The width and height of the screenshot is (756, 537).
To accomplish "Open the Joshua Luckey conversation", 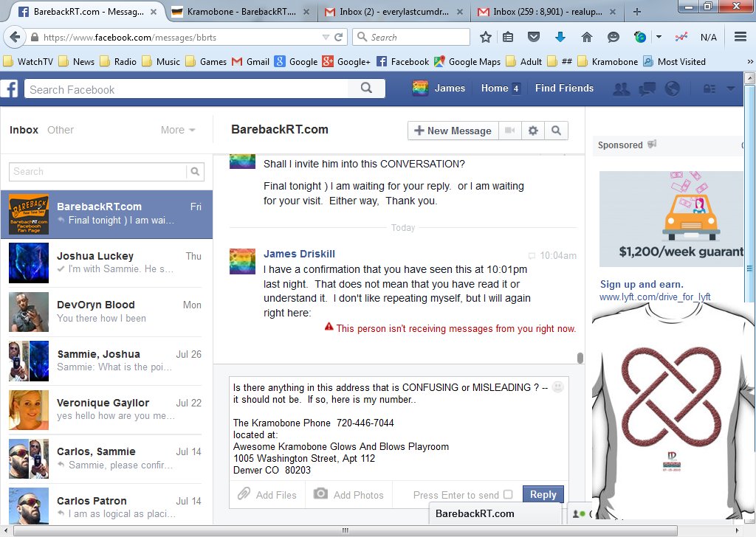I will coord(106,263).
